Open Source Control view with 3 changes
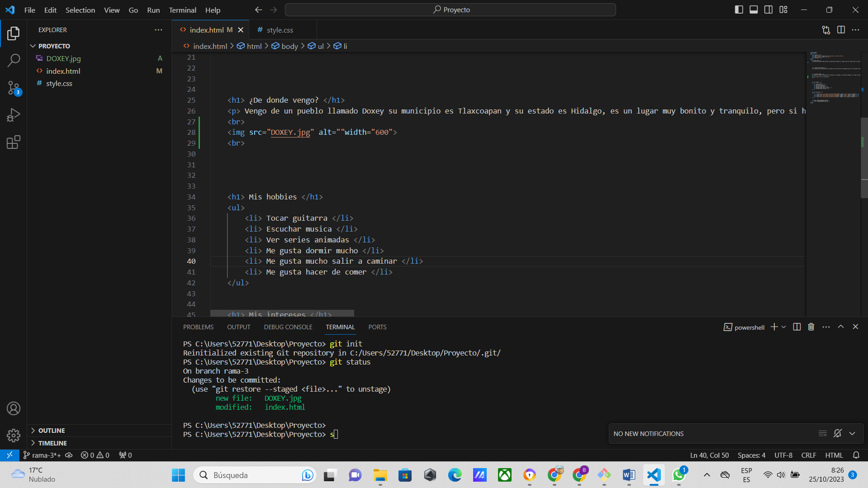 click(x=14, y=88)
